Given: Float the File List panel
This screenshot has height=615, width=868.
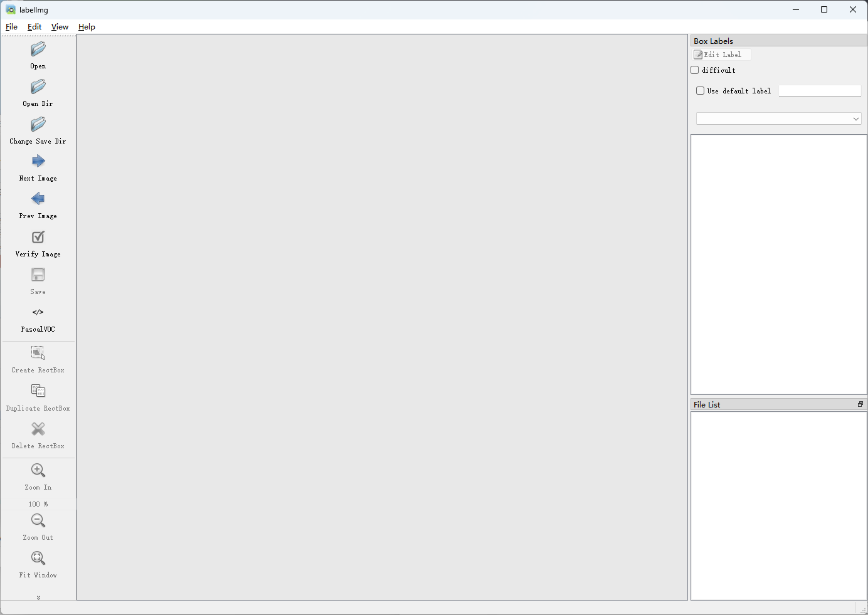Looking at the screenshot, I should 860,404.
